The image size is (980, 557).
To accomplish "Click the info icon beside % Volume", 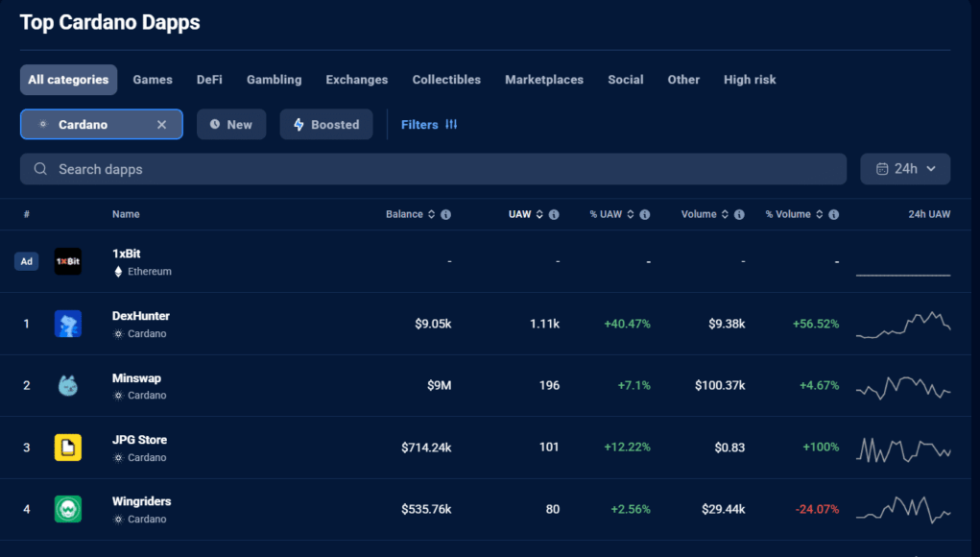I will click(x=834, y=214).
